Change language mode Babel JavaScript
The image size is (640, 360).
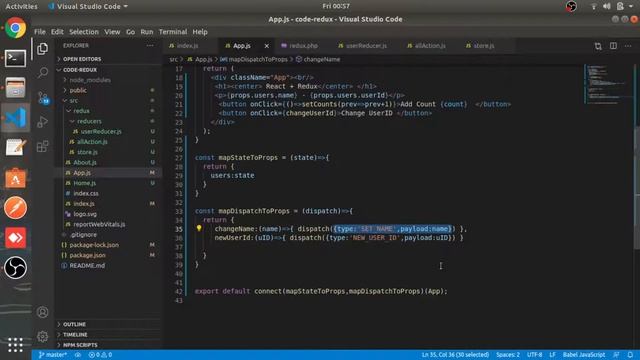584,355
